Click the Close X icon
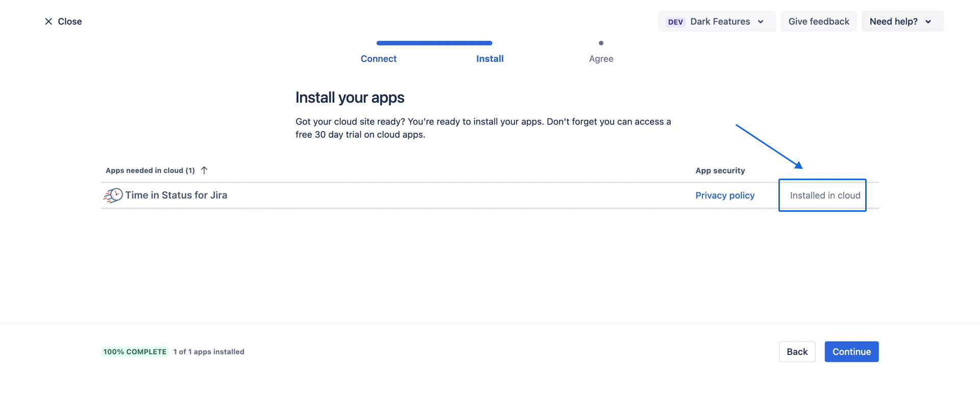980x396 pixels. (x=48, y=21)
